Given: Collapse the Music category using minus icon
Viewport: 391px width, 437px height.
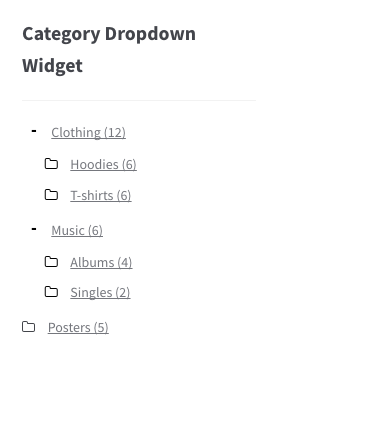Looking at the screenshot, I should point(34,229).
